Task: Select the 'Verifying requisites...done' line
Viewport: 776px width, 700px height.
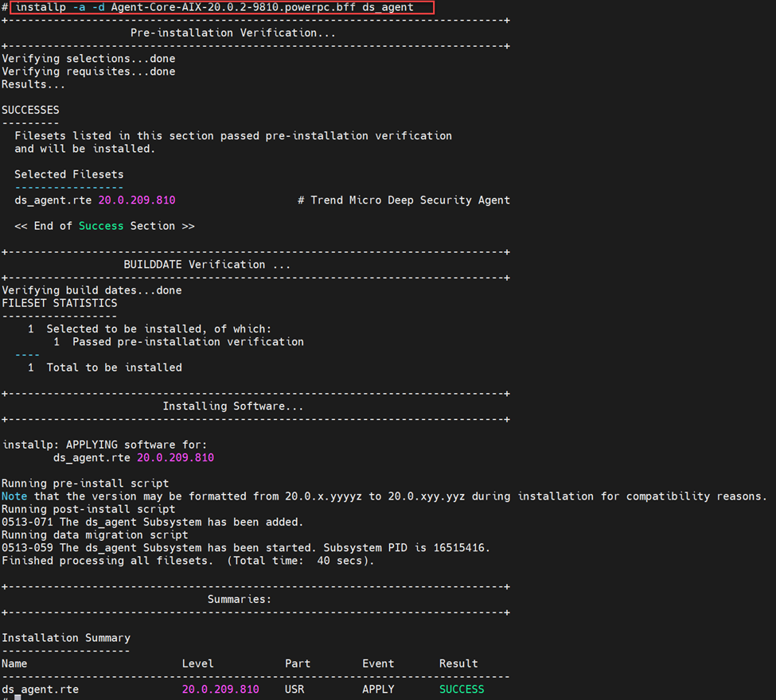Action: point(88,72)
